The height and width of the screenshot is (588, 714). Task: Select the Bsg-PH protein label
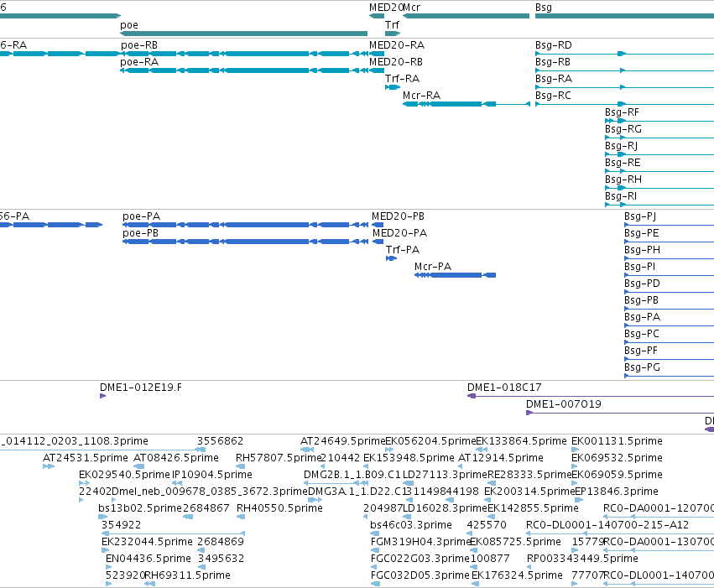tap(642, 250)
